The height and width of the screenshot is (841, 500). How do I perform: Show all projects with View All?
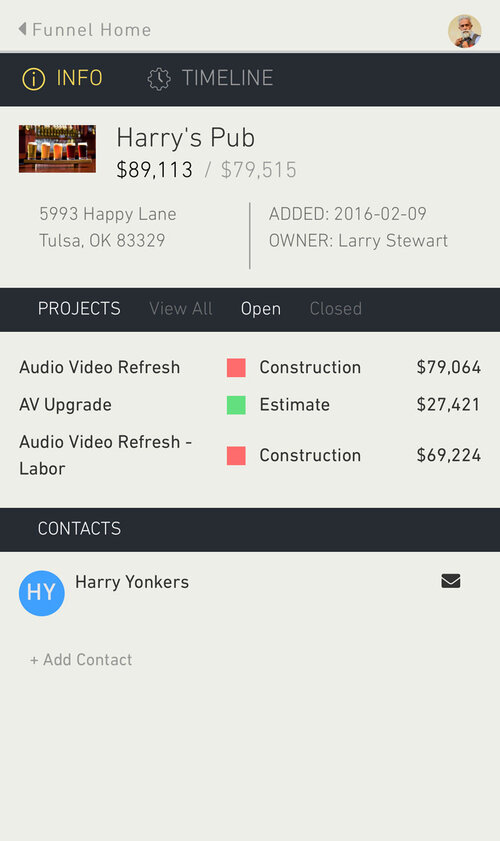(x=181, y=308)
